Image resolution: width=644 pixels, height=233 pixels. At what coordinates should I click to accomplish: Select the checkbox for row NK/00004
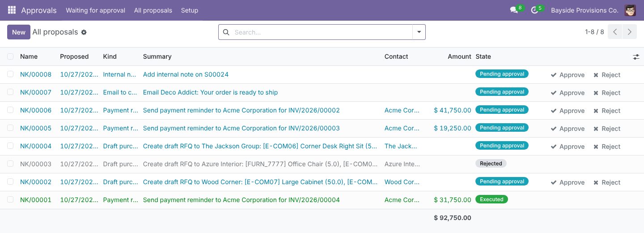click(x=10, y=146)
